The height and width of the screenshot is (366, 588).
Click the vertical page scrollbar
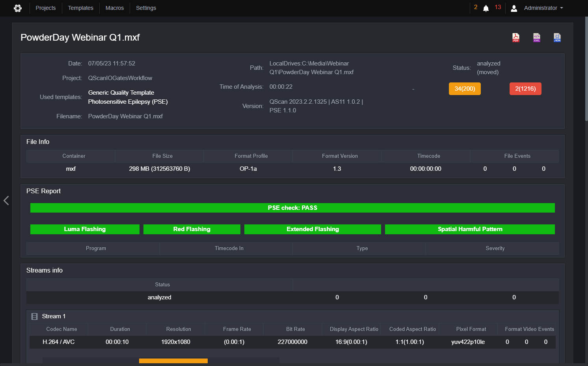click(586, 69)
